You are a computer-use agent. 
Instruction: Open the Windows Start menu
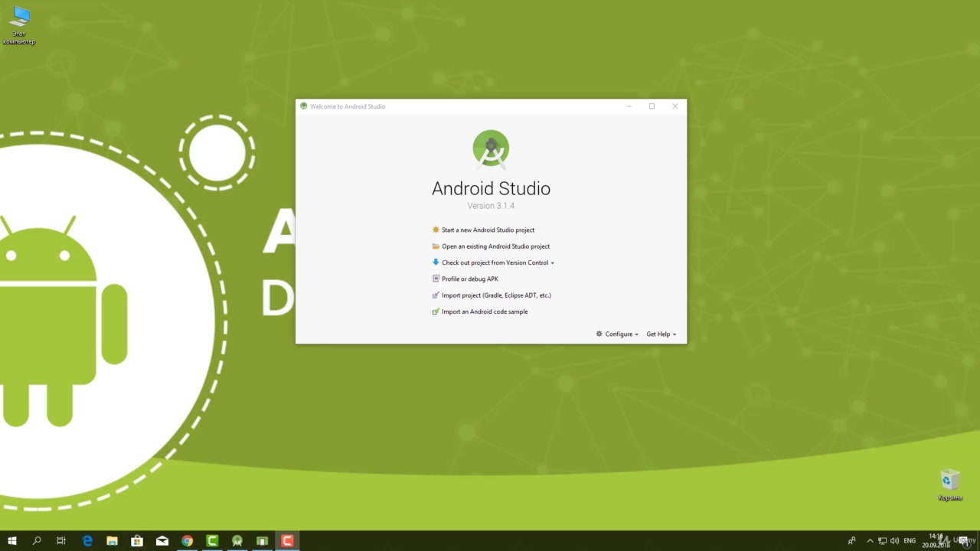click(x=12, y=541)
